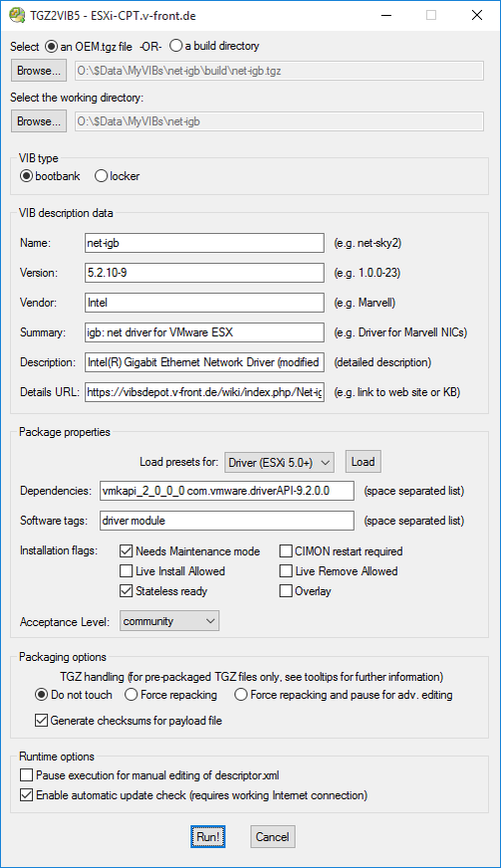Click the '(e.g. net-sky2)' hint text

[368, 243]
